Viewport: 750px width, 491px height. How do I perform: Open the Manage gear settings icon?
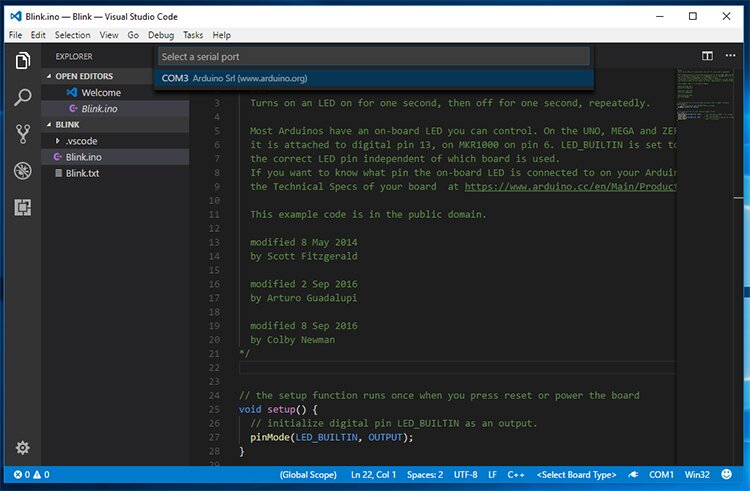click(22, 447)
